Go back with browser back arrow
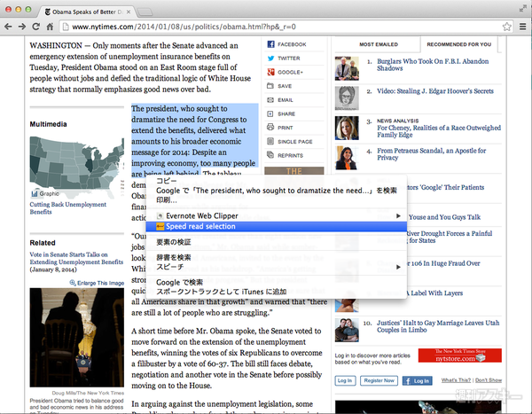 tap(8, 27)
